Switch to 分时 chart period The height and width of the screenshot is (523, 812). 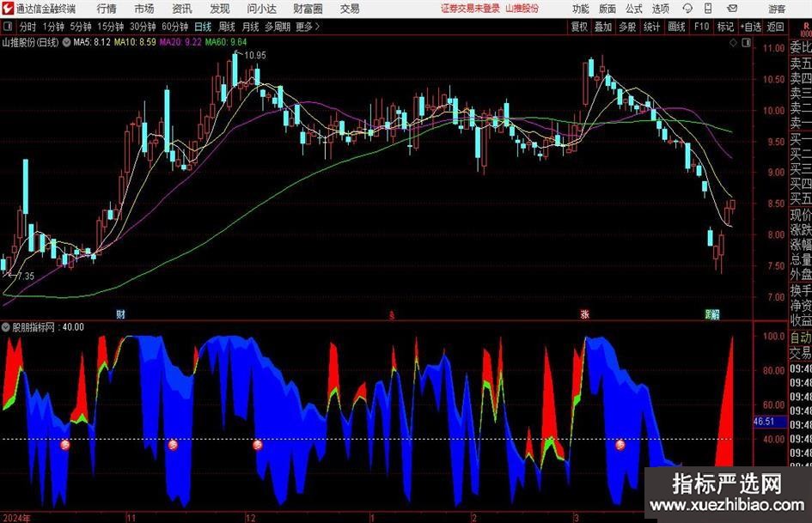pos(28,27)
